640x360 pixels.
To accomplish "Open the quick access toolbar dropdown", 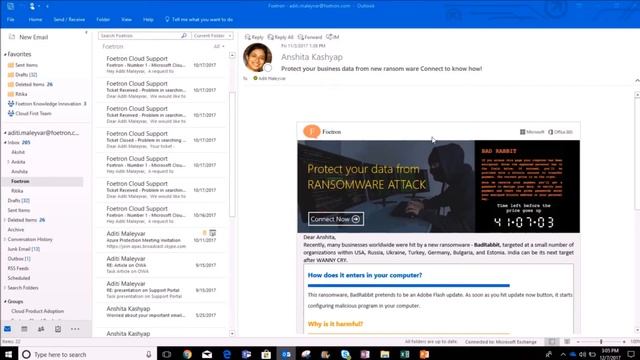I will (x=47, y=6).
